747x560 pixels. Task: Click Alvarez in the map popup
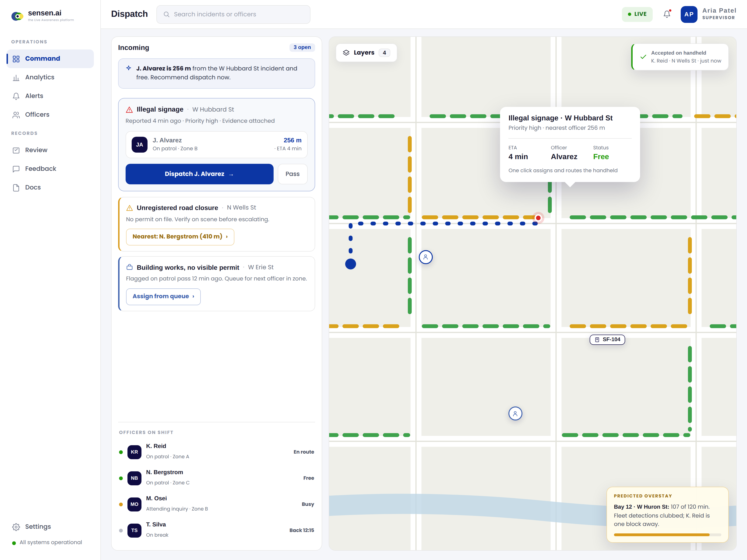coord(564,157)
